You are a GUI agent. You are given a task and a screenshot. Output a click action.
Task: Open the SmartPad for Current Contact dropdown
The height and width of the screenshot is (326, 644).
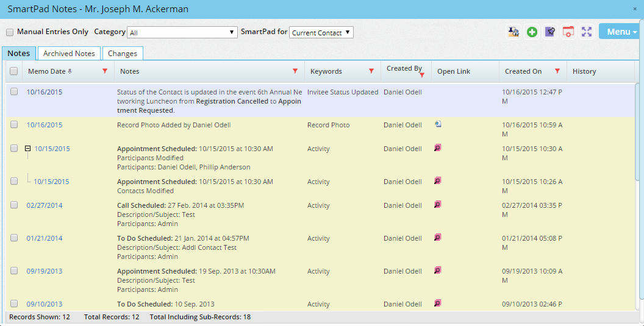click(x=321, y=32)
